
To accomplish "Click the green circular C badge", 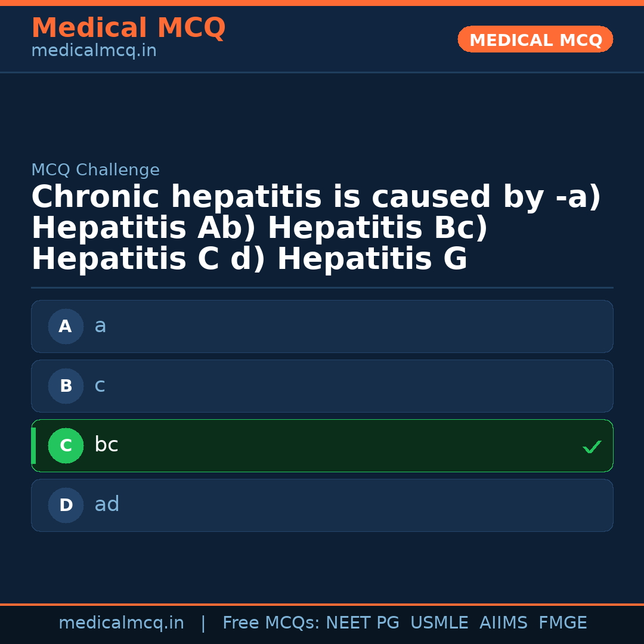I will click(x=66, y=445).
